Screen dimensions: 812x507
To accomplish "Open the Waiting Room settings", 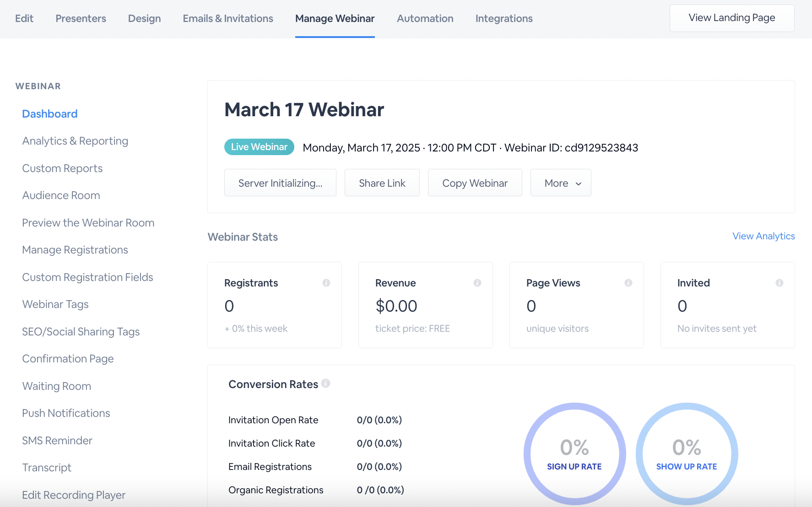I will (x=56, y=386).
